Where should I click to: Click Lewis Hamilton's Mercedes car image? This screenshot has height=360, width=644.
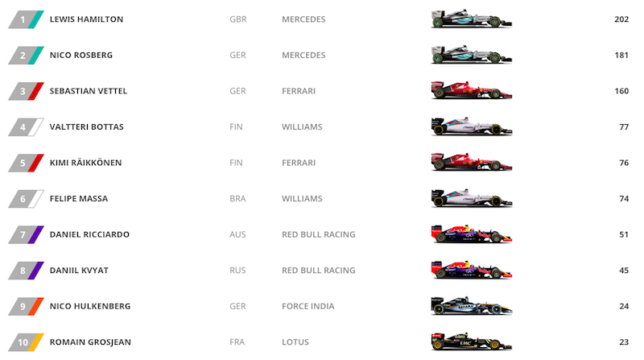(x=472, y=19)
